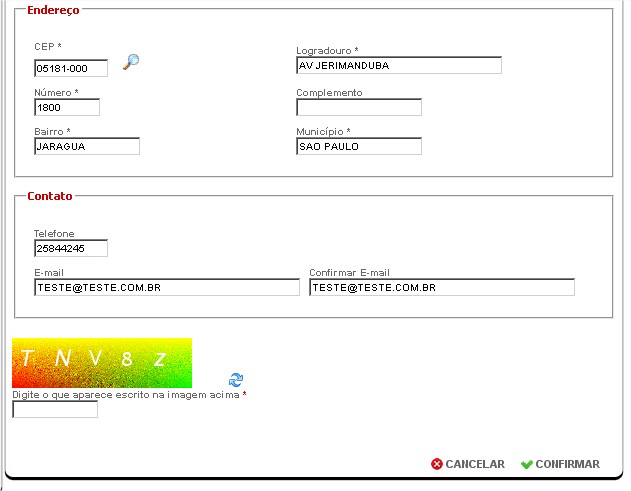Click the CEP input field
631x491 pixels.
click(70, 69)
